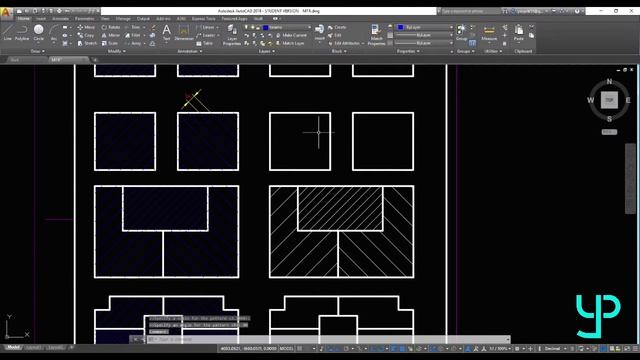Open the Home ribbon tab
640x360 pixels.
(24, 19)
